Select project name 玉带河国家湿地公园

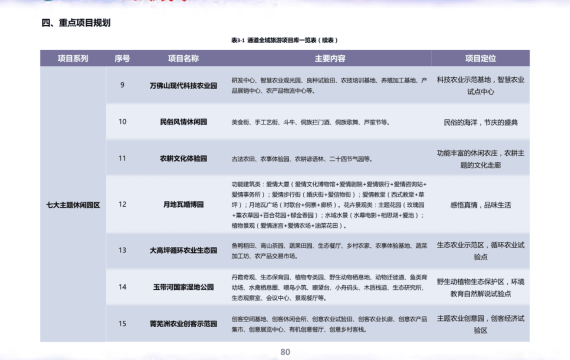coord(183,287)
